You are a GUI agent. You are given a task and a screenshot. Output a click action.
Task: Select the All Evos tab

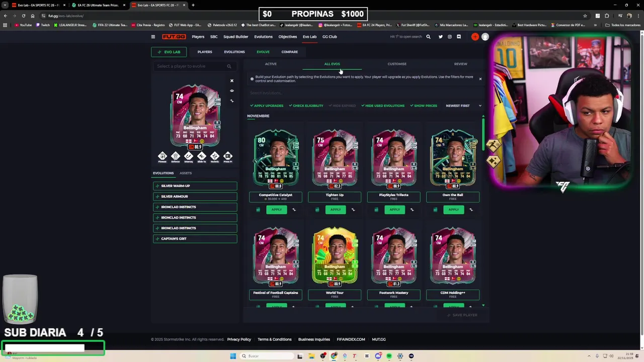tap(332, 64)
